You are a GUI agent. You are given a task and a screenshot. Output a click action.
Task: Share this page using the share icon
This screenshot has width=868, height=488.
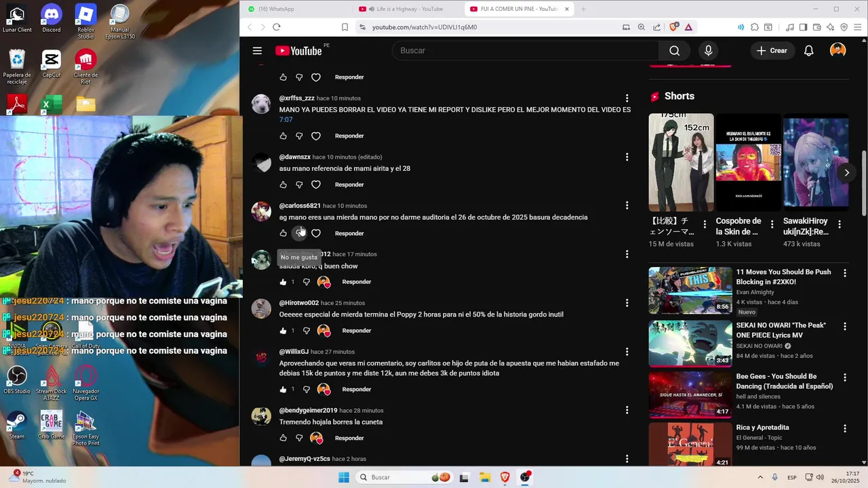click(656, 27)
